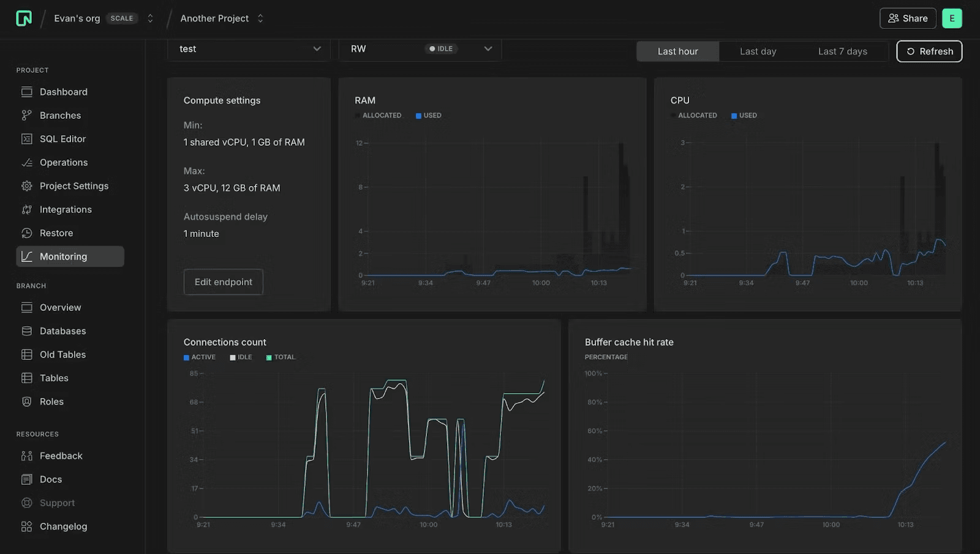Click the Integrations sidebar icon
This screenshot has height=554, width=980.
pos(27,209)
